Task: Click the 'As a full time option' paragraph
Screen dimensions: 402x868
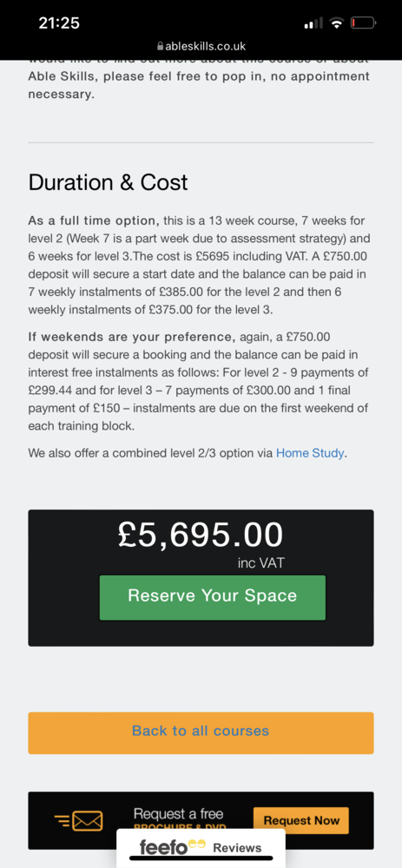Action: [200, 265]
